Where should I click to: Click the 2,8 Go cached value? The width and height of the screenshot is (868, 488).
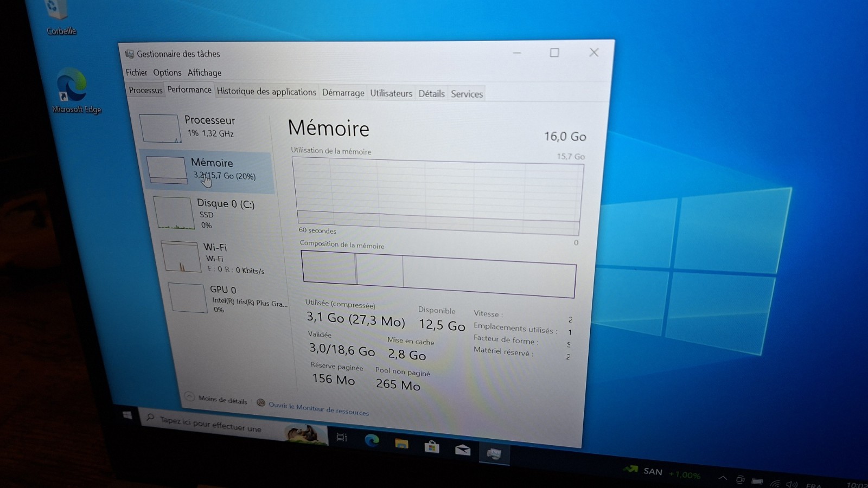[x=407, y=355]
